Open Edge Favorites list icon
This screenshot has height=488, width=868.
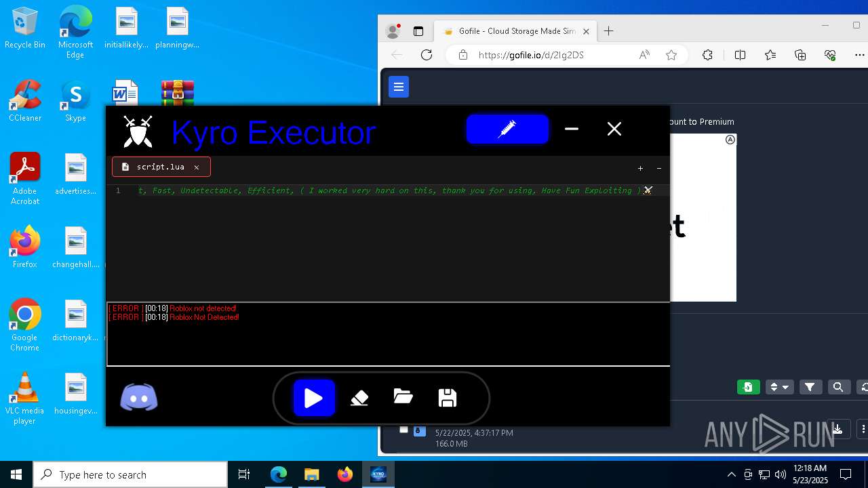[x=770, y=55]
